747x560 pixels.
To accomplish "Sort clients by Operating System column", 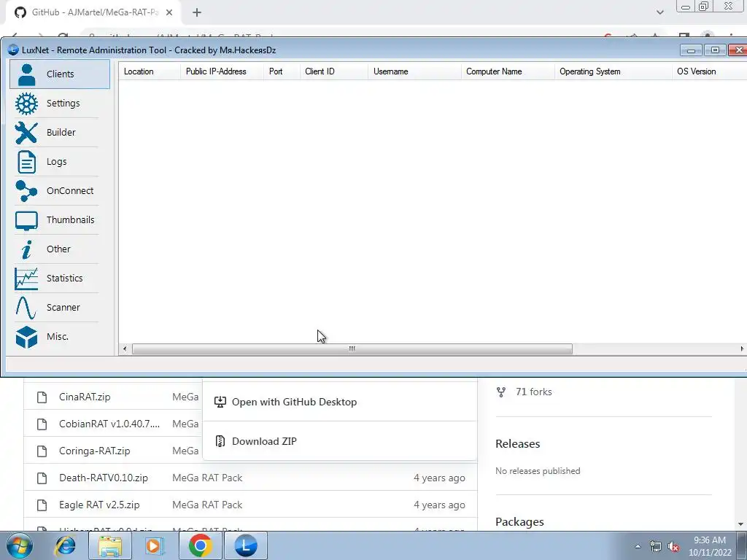I will [613, 71].
